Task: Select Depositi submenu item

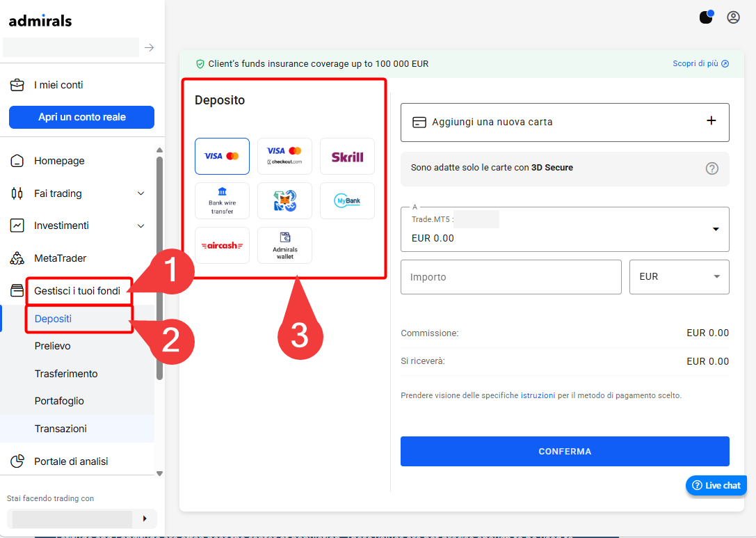Action: (x=53, y=319)
